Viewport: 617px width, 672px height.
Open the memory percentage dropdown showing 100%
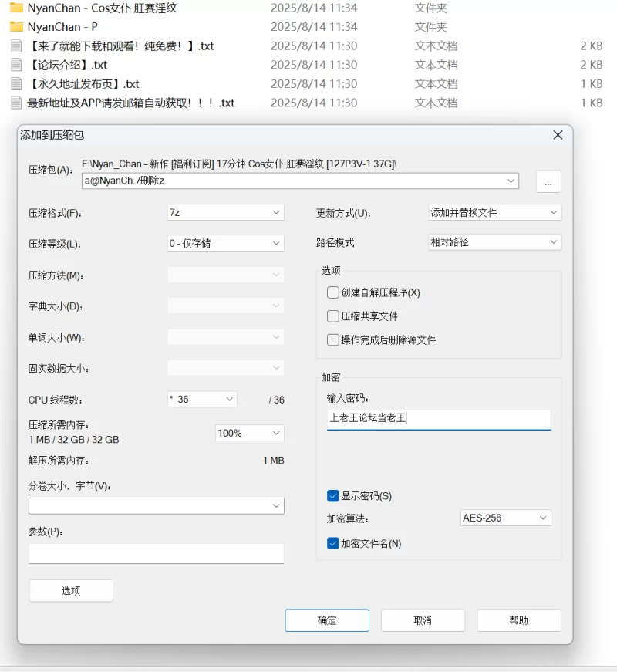(249, 433)
